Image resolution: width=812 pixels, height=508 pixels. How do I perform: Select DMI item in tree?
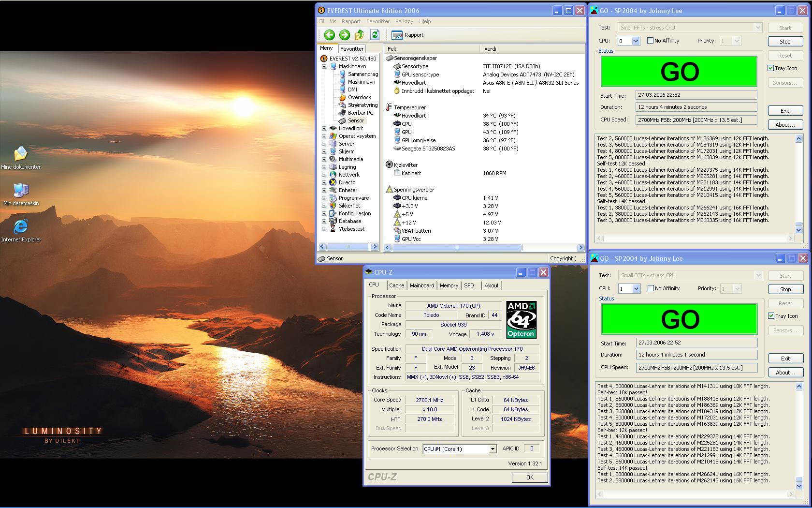click(353, 90)
